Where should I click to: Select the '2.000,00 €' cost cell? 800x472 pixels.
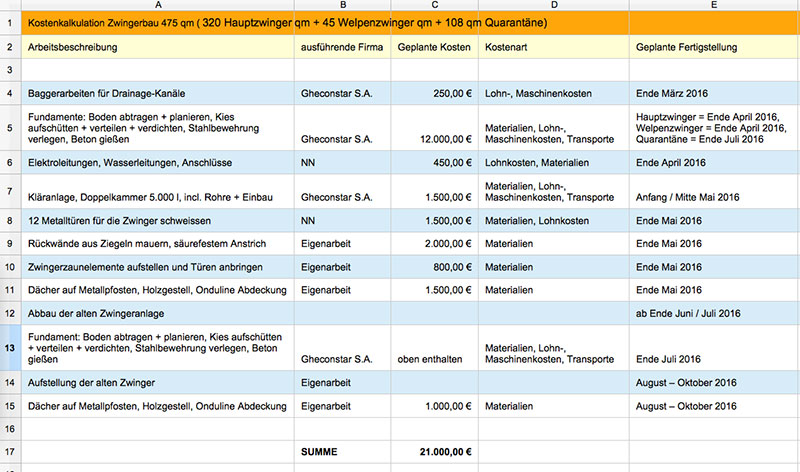[x=435, y=244]
